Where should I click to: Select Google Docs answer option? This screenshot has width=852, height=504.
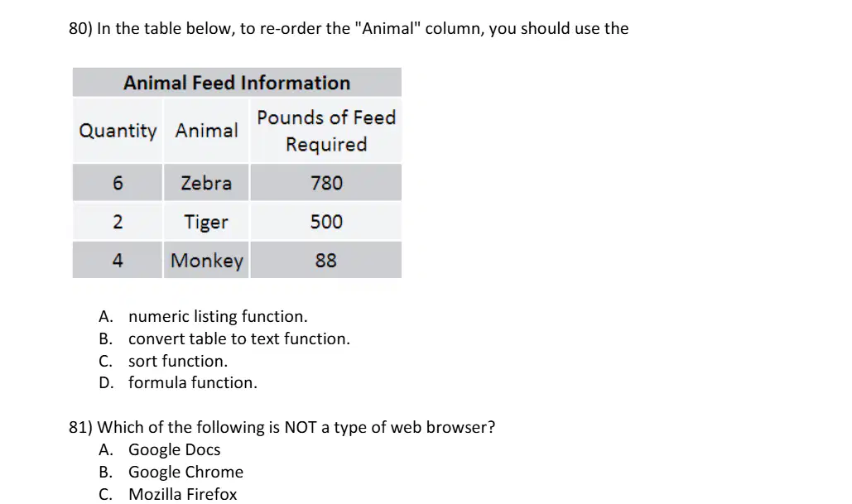click(159, 449)
